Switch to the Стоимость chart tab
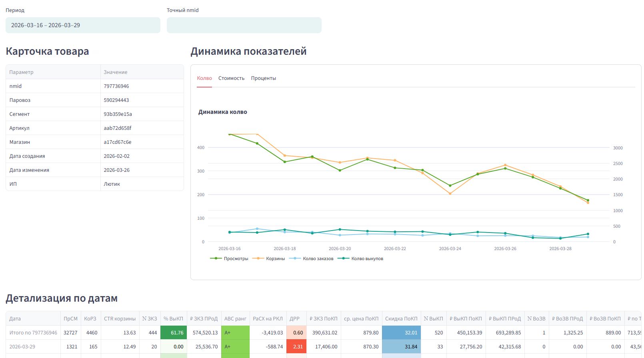The image size is (644, 358). pyautogui.click(x=231, y=78)
